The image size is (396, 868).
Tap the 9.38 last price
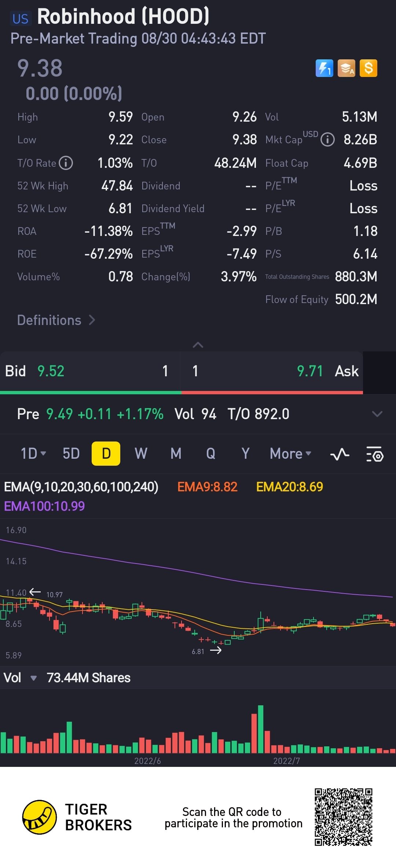(x=40, y=68)
